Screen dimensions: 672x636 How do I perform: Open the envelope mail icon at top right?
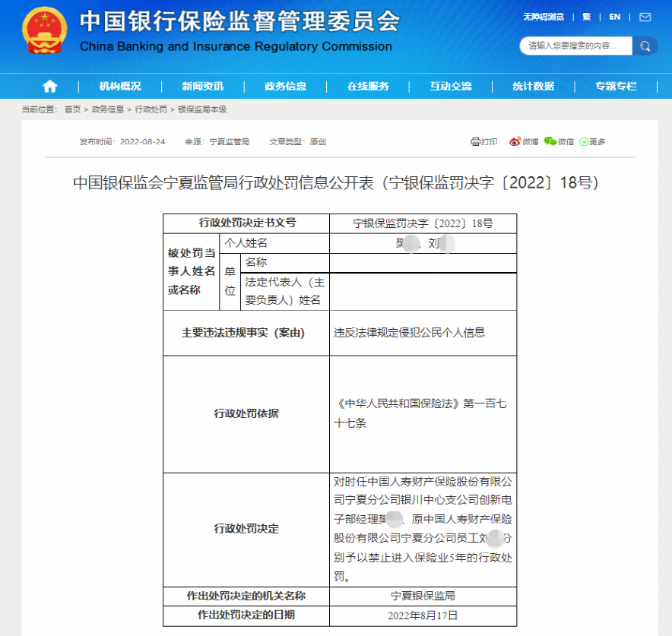[x=645, y=16]
